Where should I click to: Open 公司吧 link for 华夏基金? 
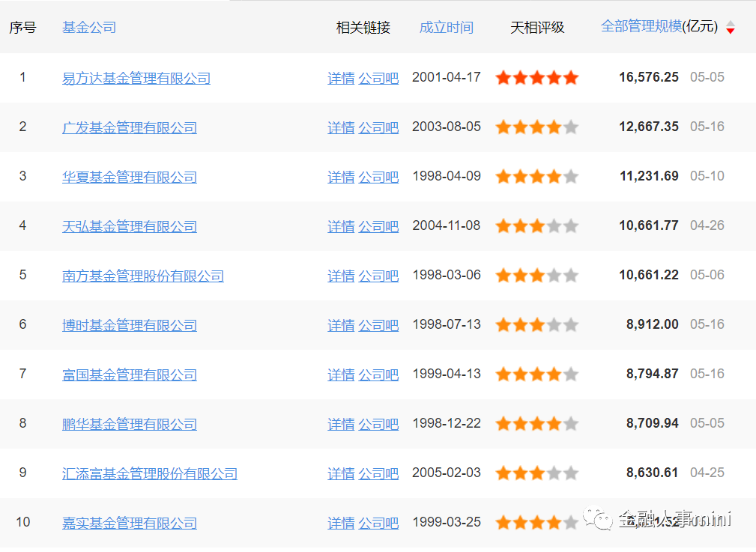pos(378,177)
